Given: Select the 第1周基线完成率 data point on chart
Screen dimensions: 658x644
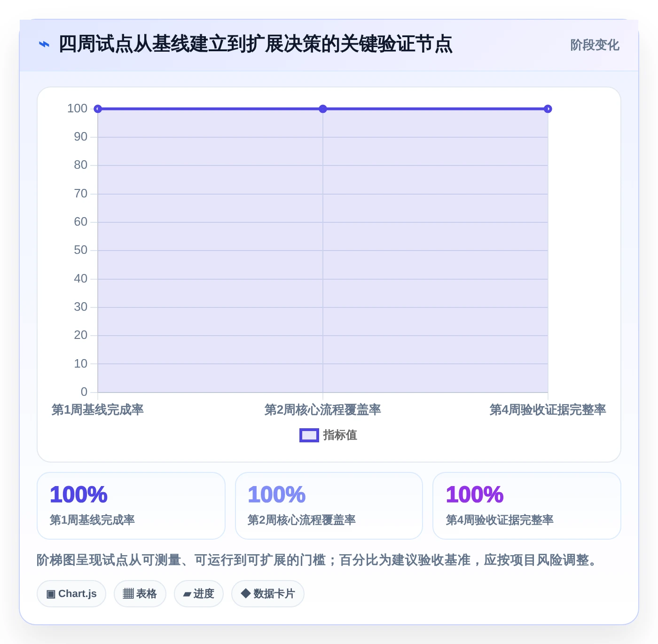Looking at the screenshot, I should click(x=98, y=109).
